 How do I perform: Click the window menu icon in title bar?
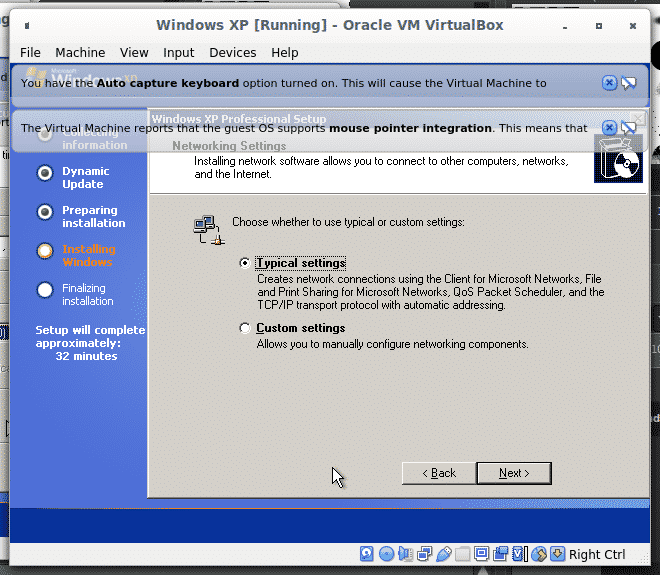coord(27,26)
